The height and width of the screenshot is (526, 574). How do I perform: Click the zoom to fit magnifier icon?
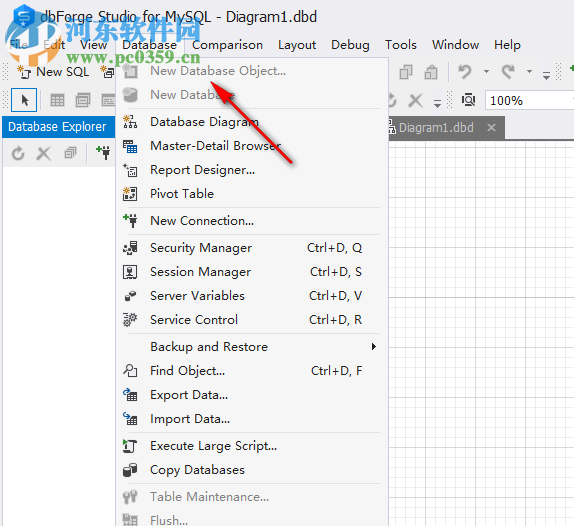[x=468, y=100]
